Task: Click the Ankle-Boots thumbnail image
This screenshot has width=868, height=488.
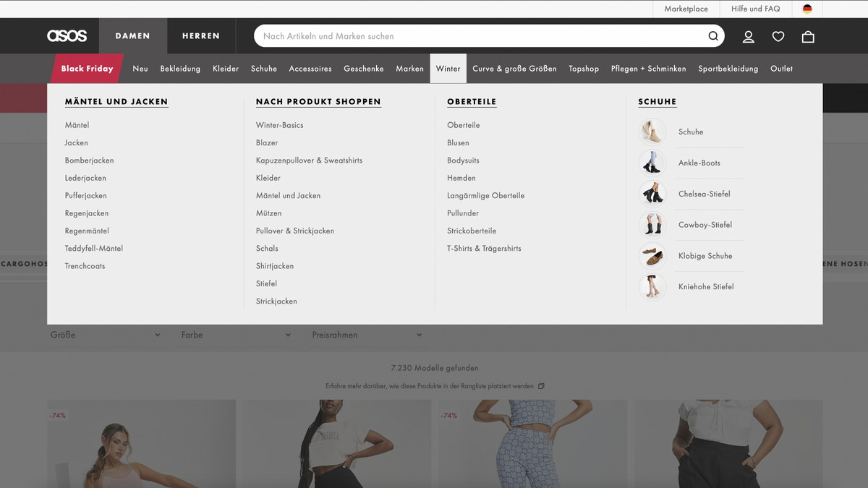Action: coord(652,163)
